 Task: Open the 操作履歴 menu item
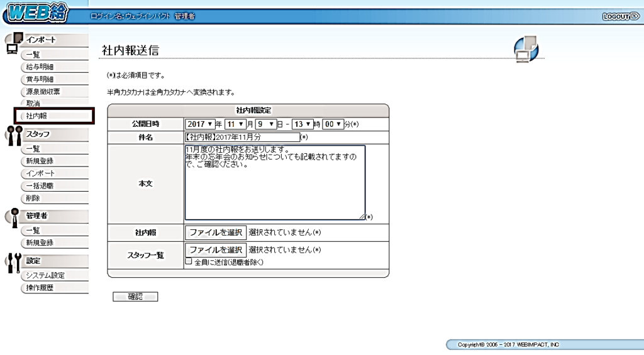[x=54, y=288]
